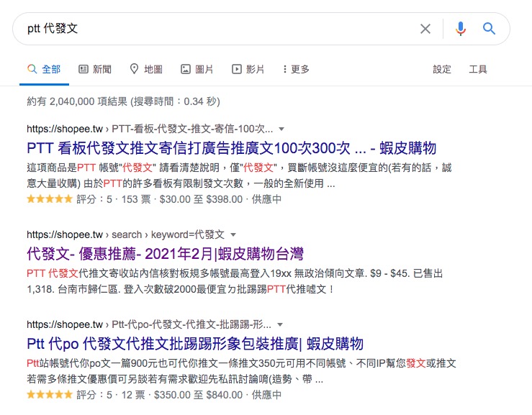Switch to the 新聞 tab
This screenshot has width=532, height=415.
tap(95, 69)
